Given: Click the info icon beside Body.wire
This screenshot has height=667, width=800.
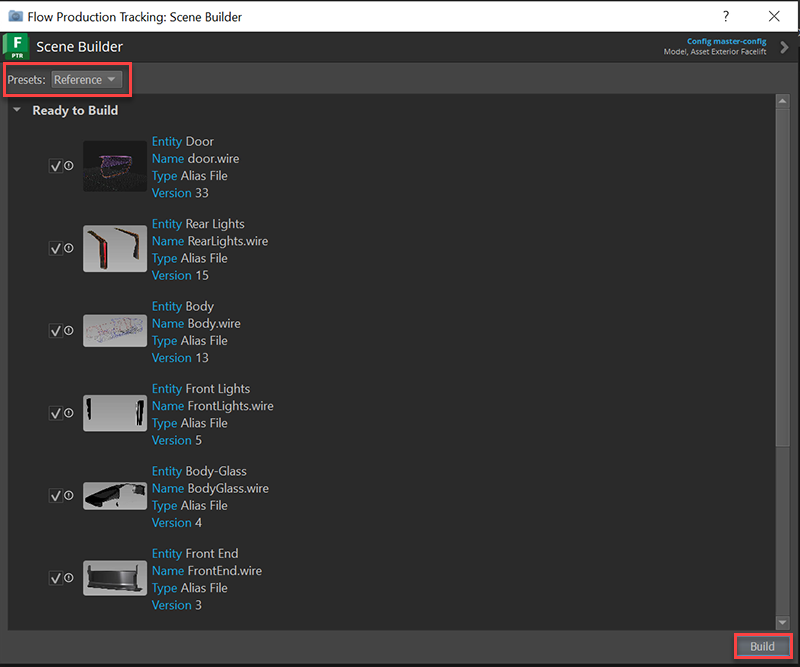Looking at the screenshot, I should 69,330.
